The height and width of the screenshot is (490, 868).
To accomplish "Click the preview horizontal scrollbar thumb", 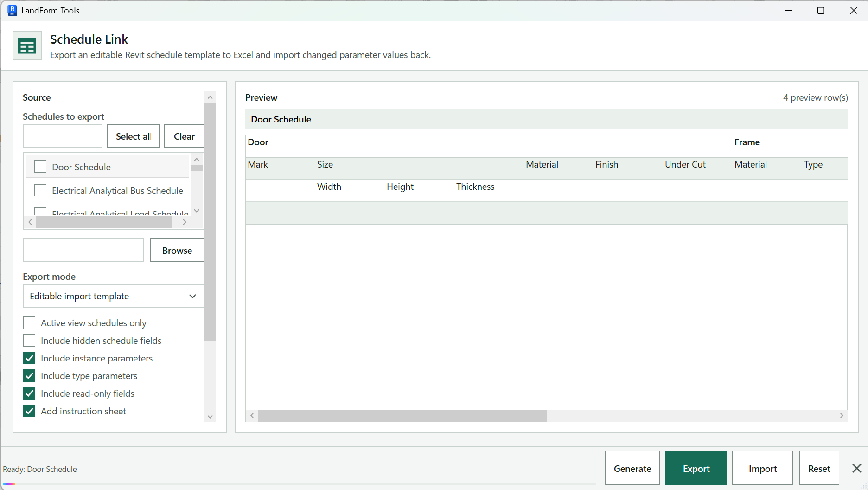I will click(x=402, y=416).
